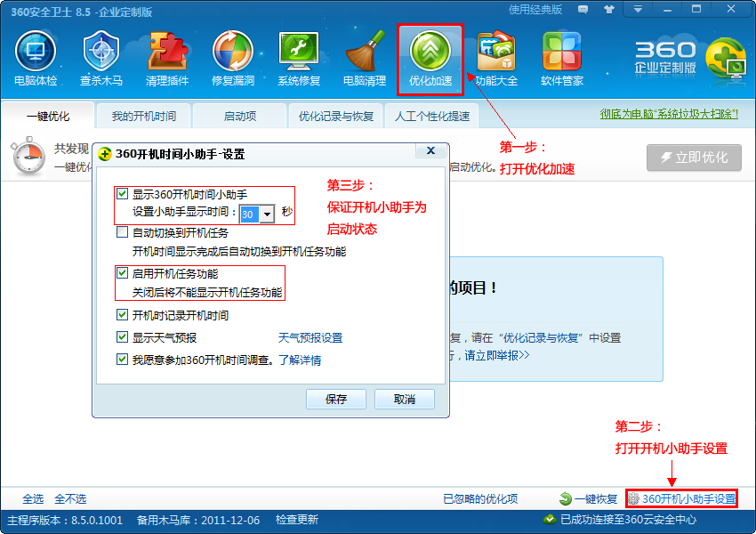Click the 全不选 link
756x534 pixels.
pyautogui.click(x=70, y=498)
